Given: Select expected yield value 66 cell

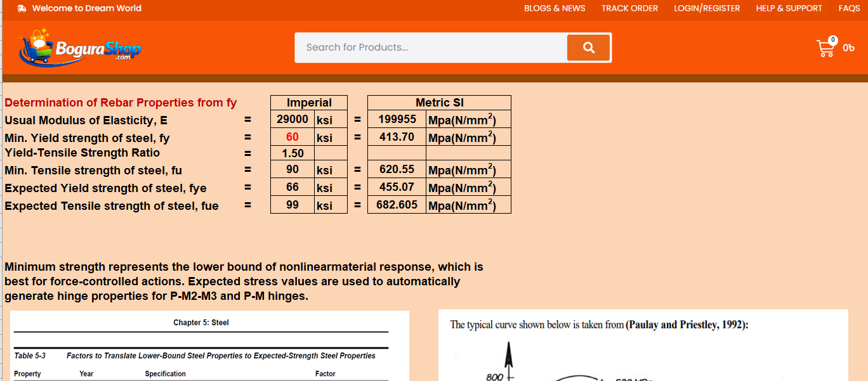Looking at the screenshot, I should [293, 187].
